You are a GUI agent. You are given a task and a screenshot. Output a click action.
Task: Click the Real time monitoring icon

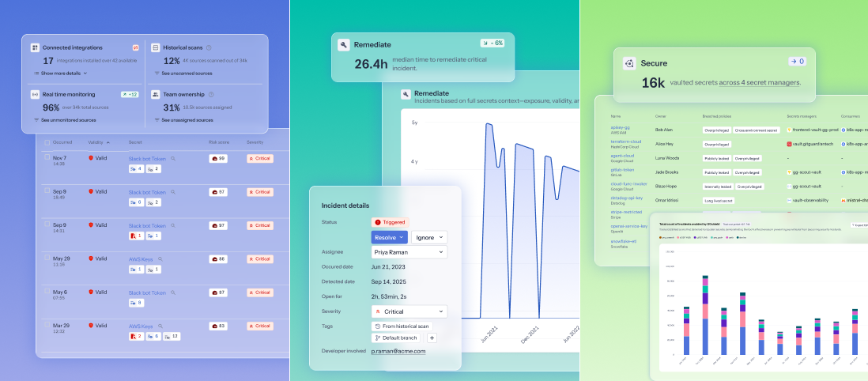35,94
